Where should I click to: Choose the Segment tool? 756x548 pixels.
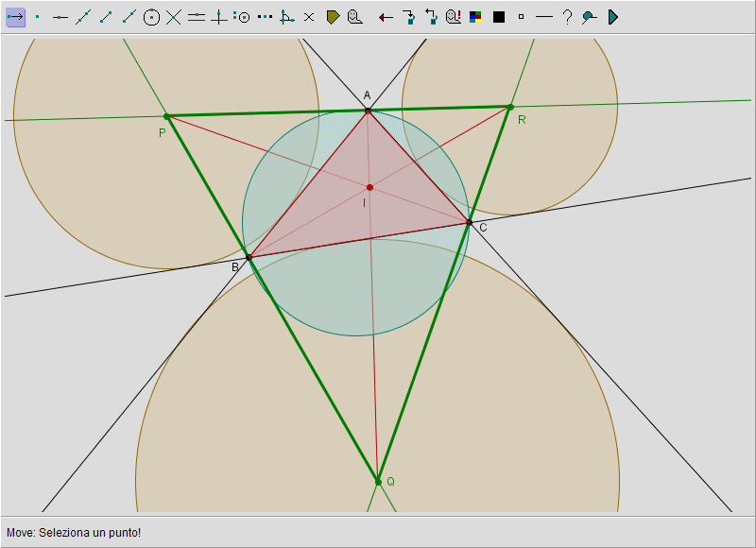click(x=106, y=17)
